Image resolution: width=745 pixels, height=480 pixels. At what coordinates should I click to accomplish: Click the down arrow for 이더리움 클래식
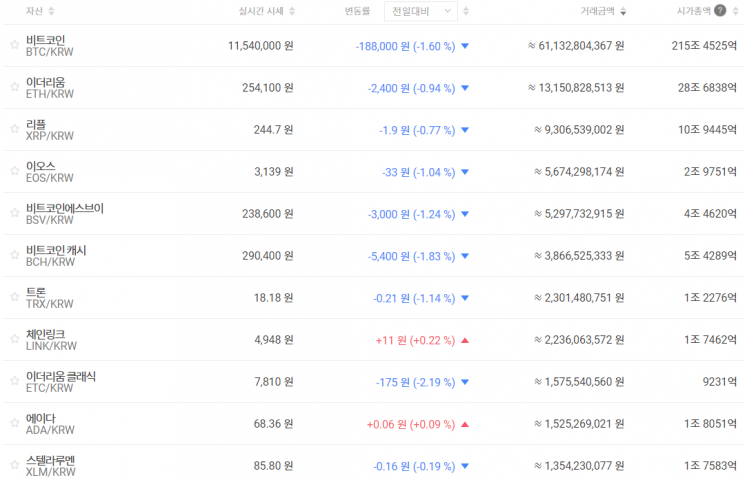coord(465,382)
